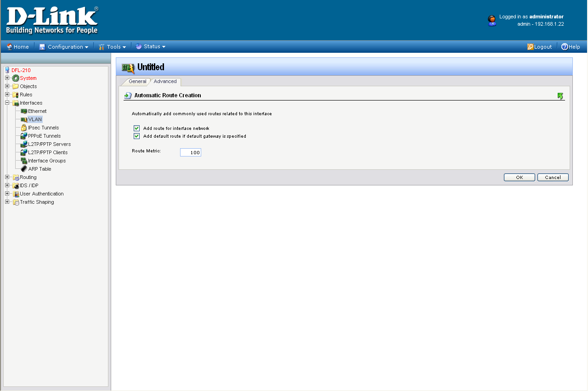Click the Routing folder icon

click(x=16, y=177)
